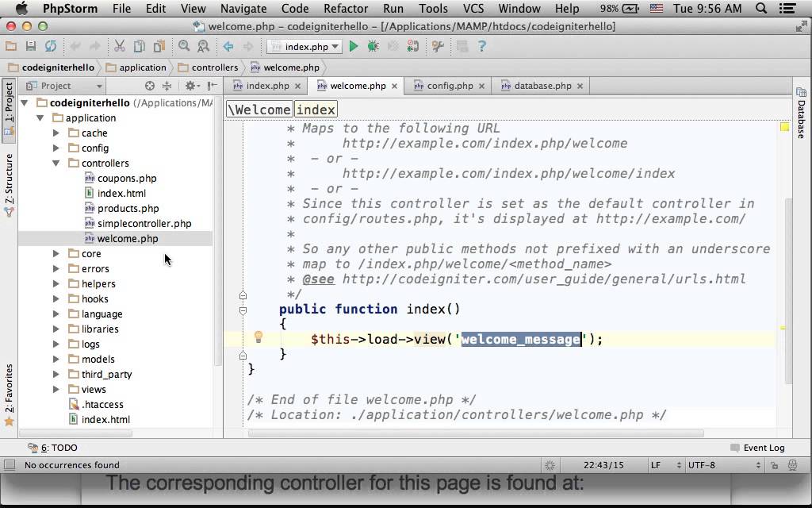Open the run configuration index.php dropdown
This screenshot has width=812, height=508.
(x=304, y=47)
